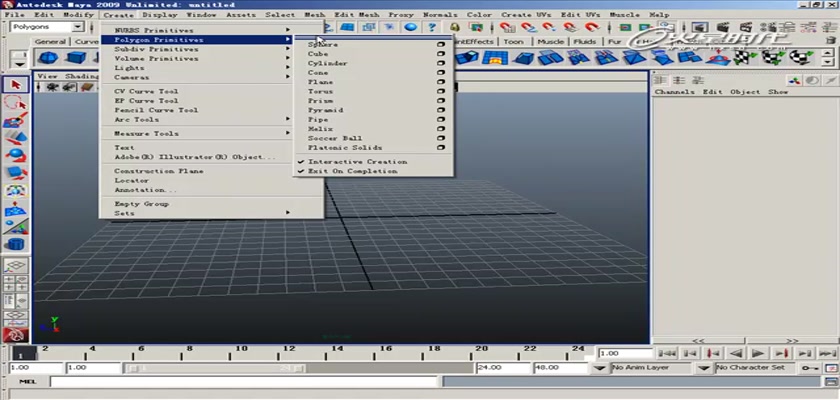Choose the Paint Selection tool
The height and width of the screenshot is (400, 840).
[16, 120]
